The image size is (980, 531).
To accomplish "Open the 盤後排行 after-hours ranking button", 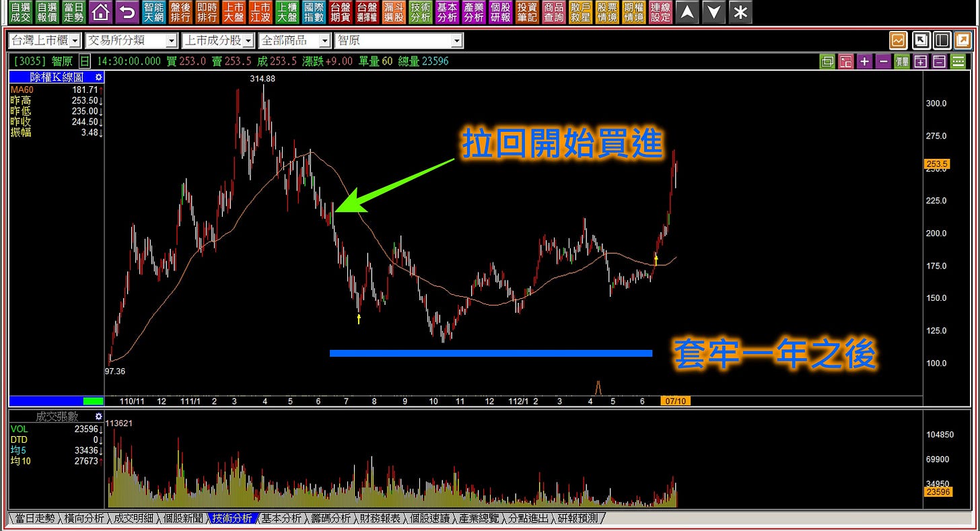I will click(180, 12).
